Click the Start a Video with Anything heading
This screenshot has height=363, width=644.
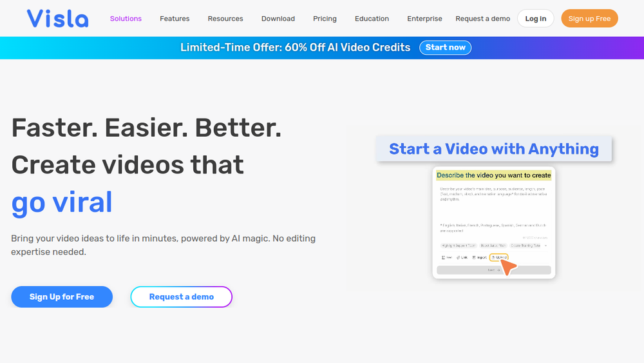[494, 149]
